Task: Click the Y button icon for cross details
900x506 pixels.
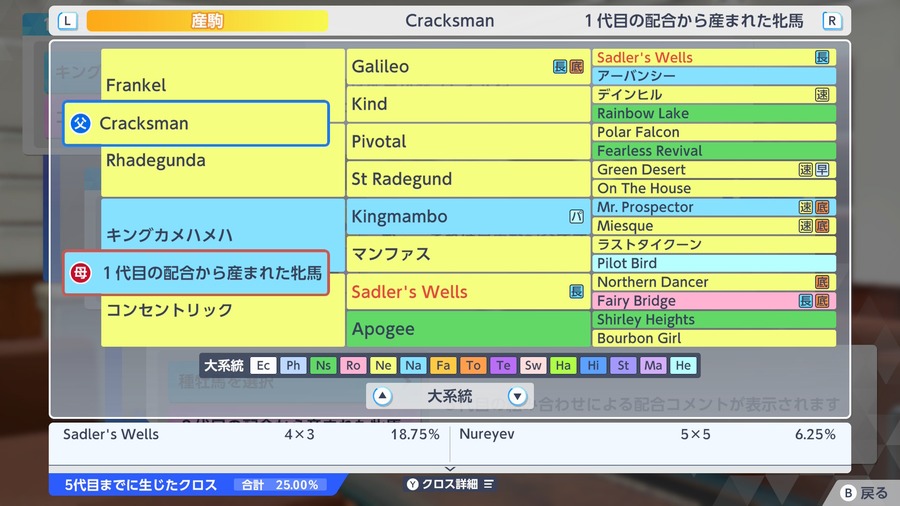Action: tap(413, 484)
